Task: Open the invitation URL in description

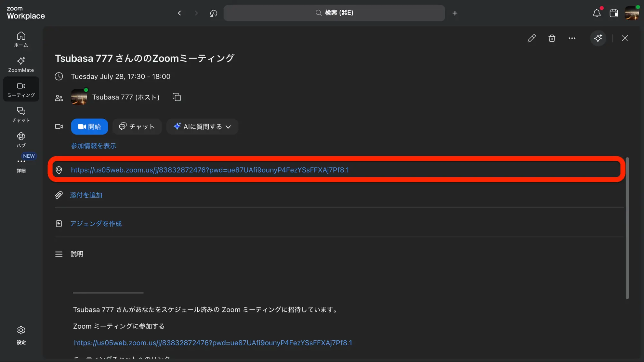Action: pyautogui.click(x=213, y=343)
